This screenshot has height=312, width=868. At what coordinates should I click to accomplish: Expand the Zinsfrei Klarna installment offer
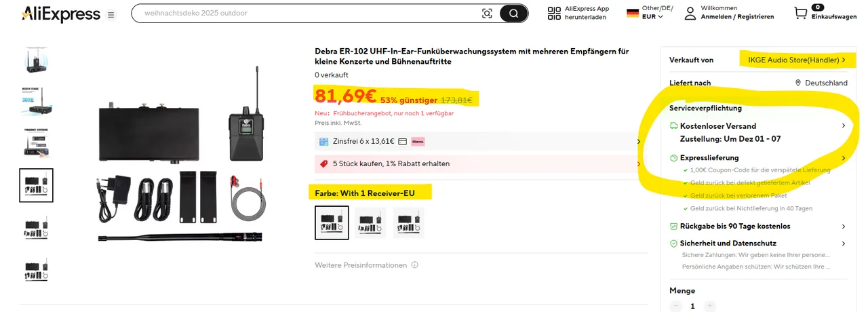click(x=637, y=142)
